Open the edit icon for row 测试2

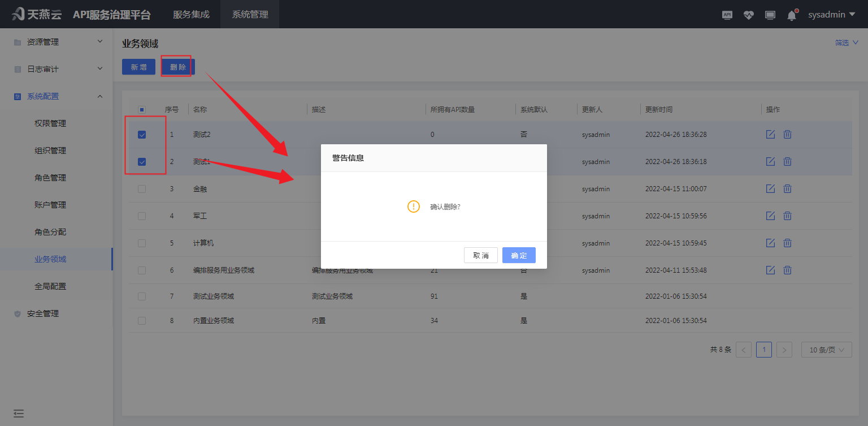[x=770, y=134]
